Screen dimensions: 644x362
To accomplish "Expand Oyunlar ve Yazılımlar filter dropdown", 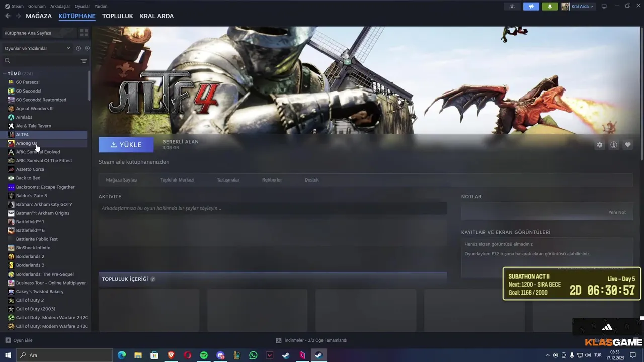I will (38, 48).
